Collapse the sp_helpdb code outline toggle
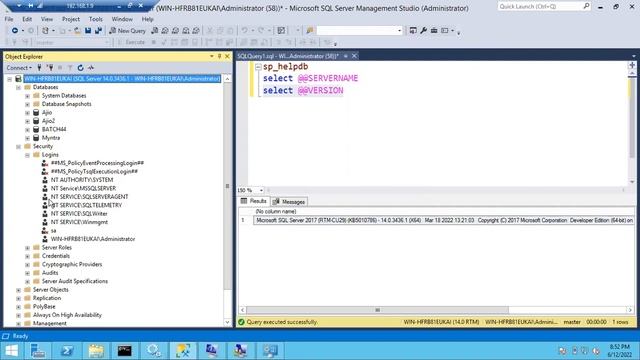This screenshot has width=640, height=360. point(258,67)
